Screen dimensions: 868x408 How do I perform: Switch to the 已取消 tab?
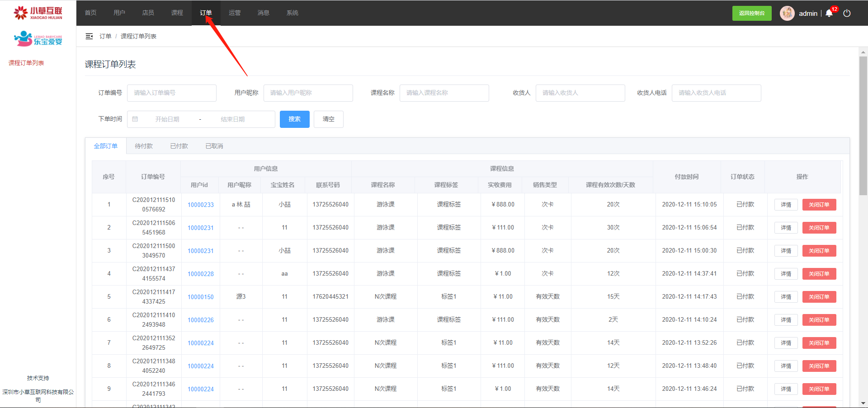(214, 146)
